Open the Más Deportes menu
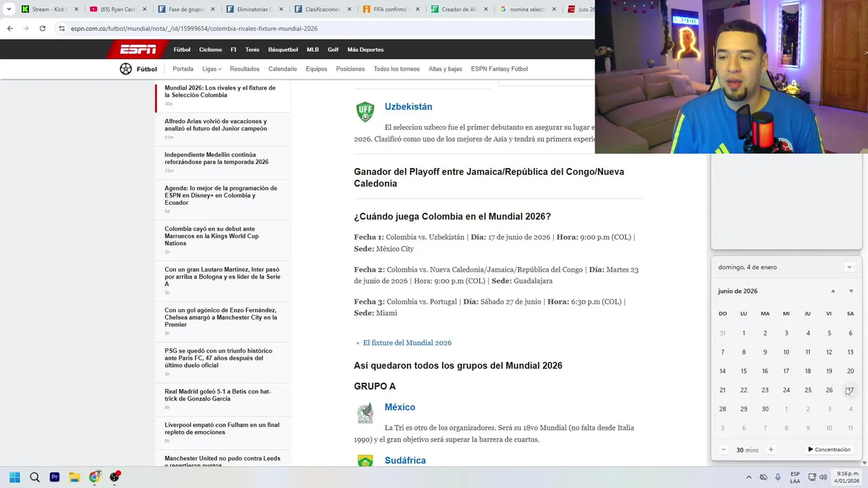Image resolution: width=868 pixels, height=488 pixels. tap(366, 49)
